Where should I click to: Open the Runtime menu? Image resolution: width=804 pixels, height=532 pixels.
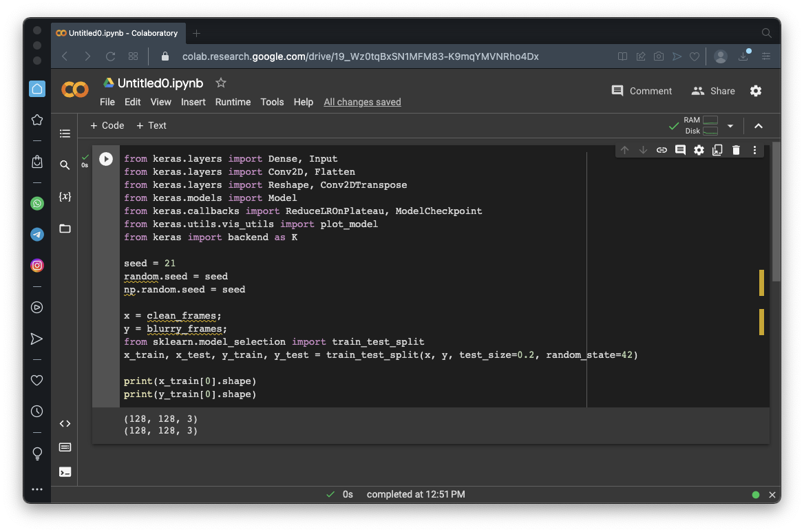[x=233, y=102]
